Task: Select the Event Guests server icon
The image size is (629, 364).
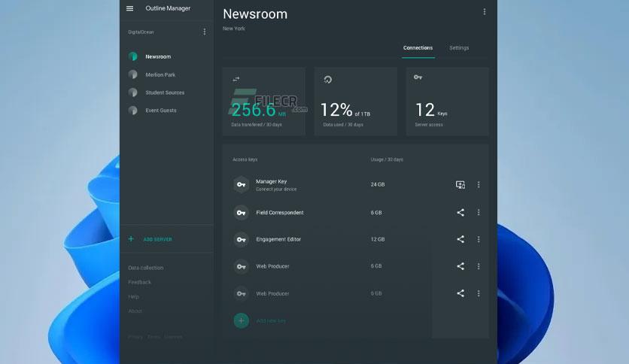Action: (132, 111)
